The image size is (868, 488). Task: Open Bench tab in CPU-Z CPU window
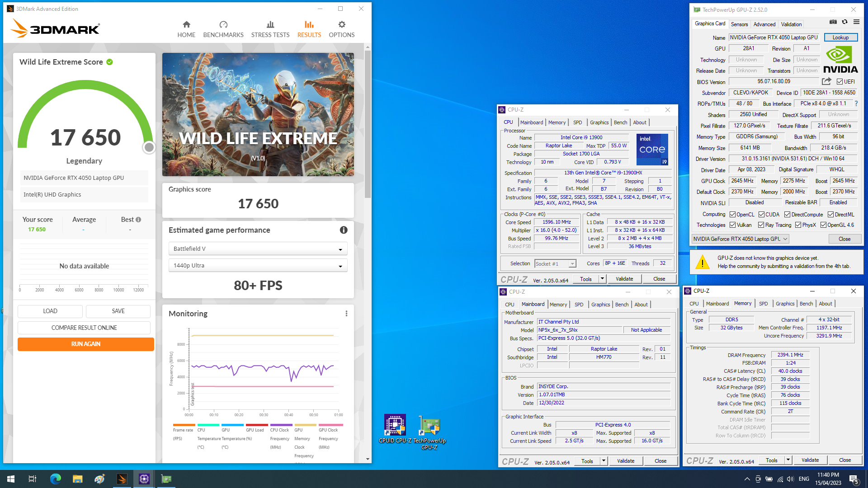(620, 122)
